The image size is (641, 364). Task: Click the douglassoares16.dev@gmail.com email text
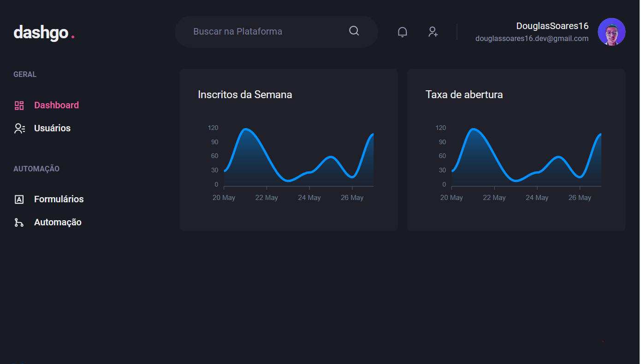tap(532, 39)
